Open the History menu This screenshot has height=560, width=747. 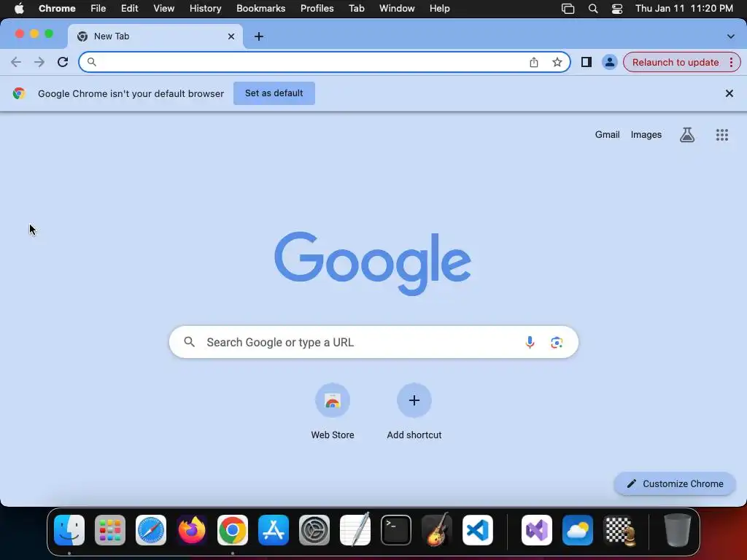point(205,9)
